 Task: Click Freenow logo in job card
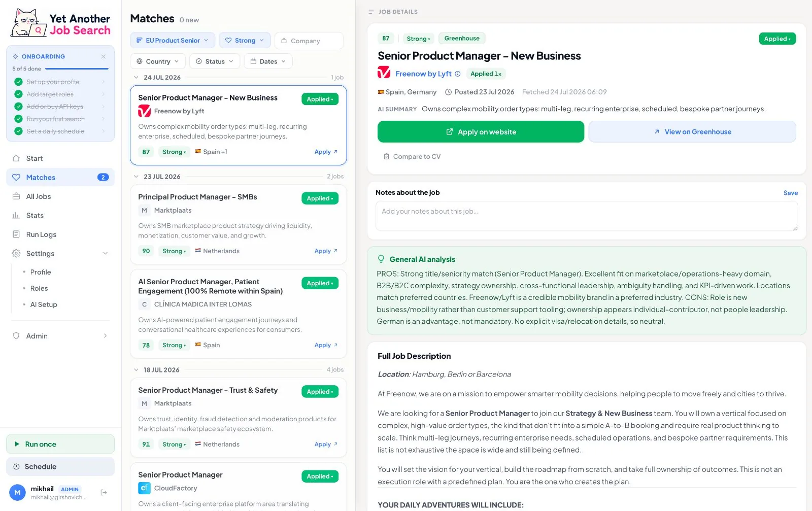(144, 111)
